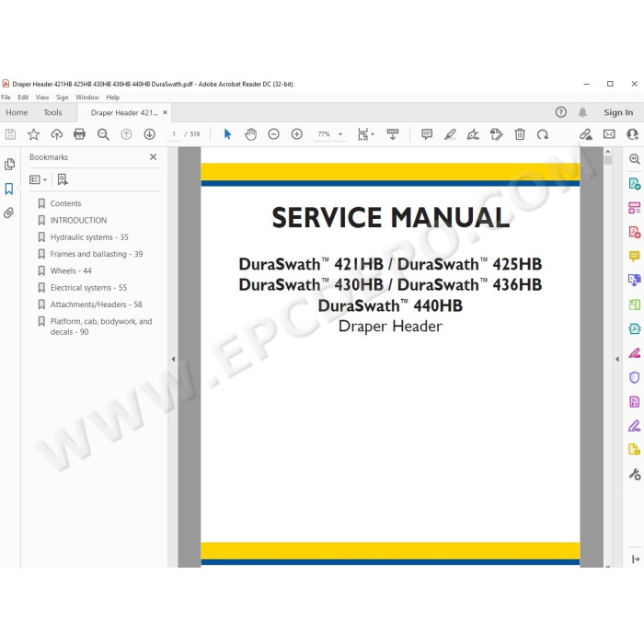The image size is (644, 644).
Task: Rotate the page view icon
Action: point(543,134)
